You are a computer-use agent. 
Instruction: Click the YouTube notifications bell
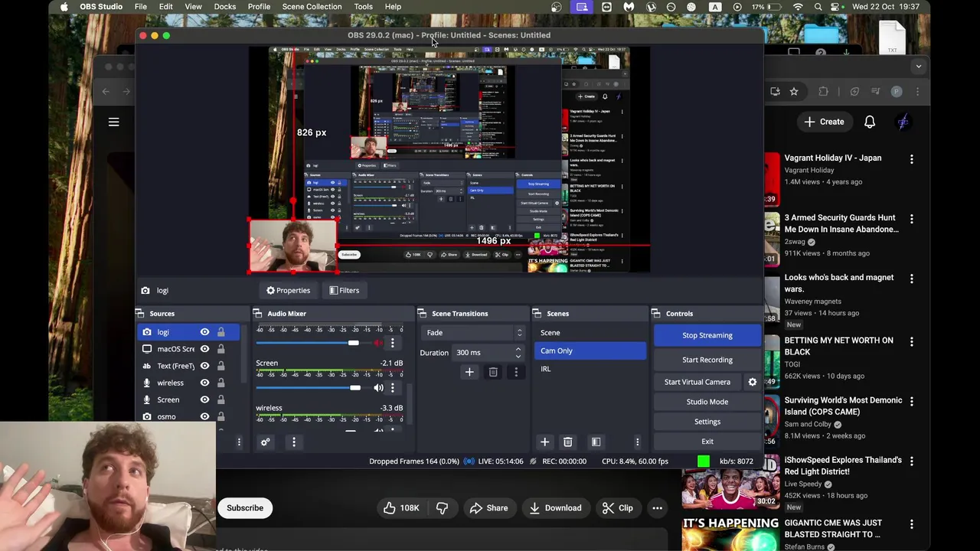(x=870, y=122)
